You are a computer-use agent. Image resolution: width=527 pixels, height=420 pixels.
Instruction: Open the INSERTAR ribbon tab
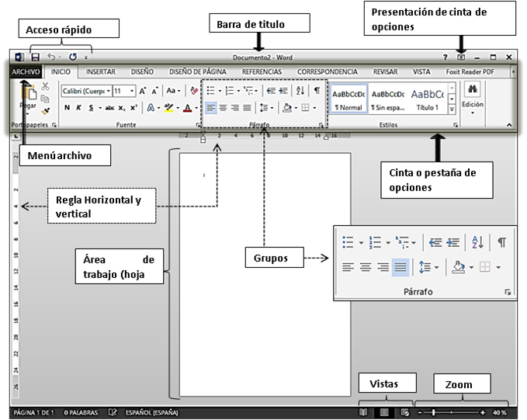click(x=101, y=71)
